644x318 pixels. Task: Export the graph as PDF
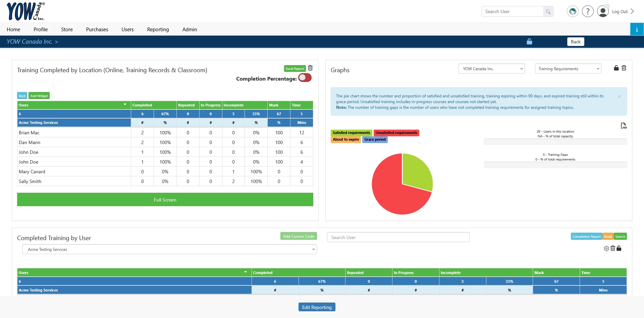[x=624, y=126]
